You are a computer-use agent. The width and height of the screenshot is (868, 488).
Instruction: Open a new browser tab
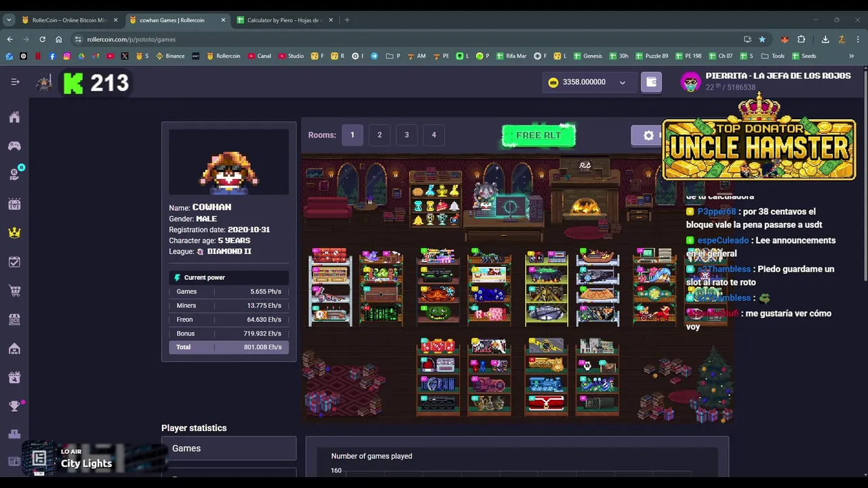pyautogui.click(x=347, y=20)
